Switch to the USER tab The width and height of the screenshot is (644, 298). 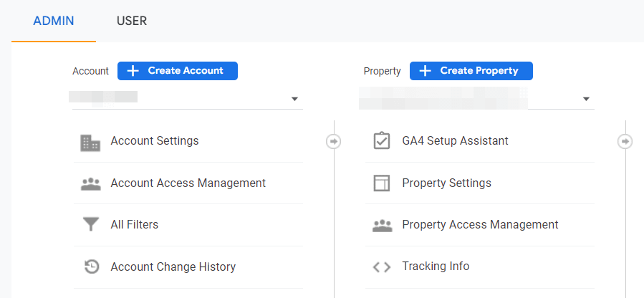pos(131,21)
